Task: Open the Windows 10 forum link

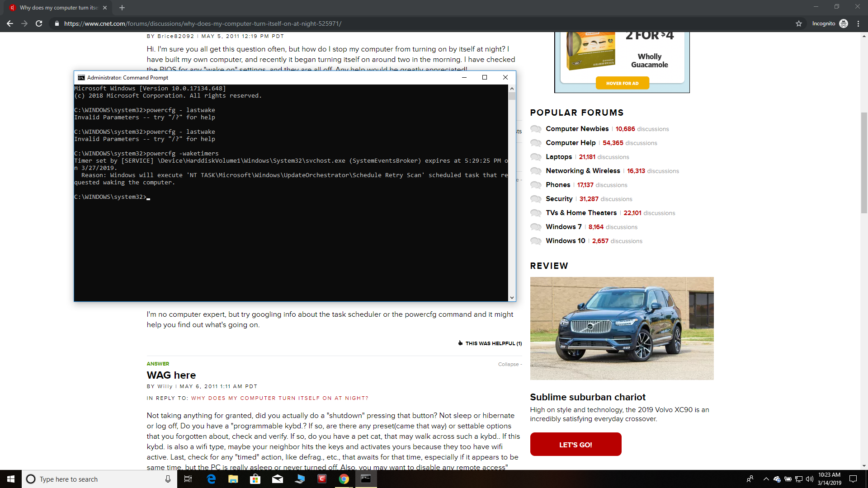Action: [x=565, y=241]
